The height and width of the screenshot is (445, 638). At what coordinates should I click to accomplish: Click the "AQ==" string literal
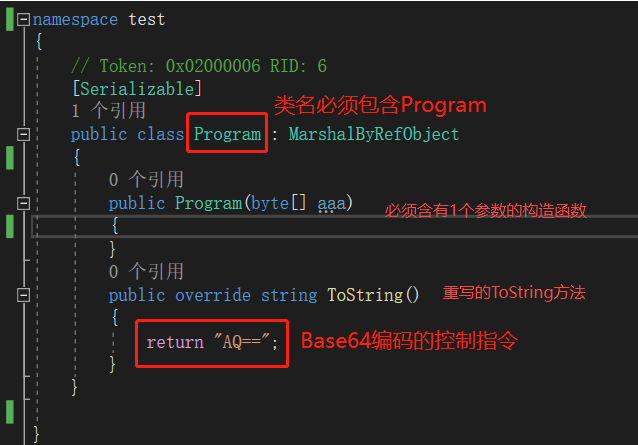coord(242,342)
